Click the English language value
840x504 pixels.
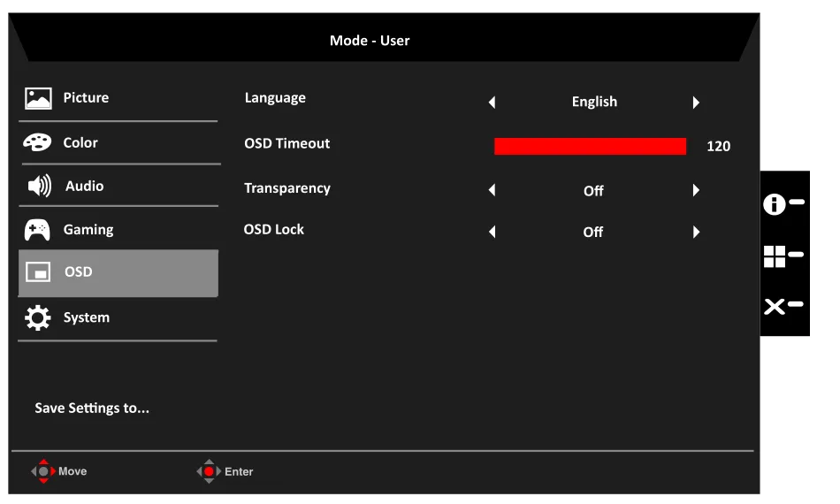click(594, 102)
